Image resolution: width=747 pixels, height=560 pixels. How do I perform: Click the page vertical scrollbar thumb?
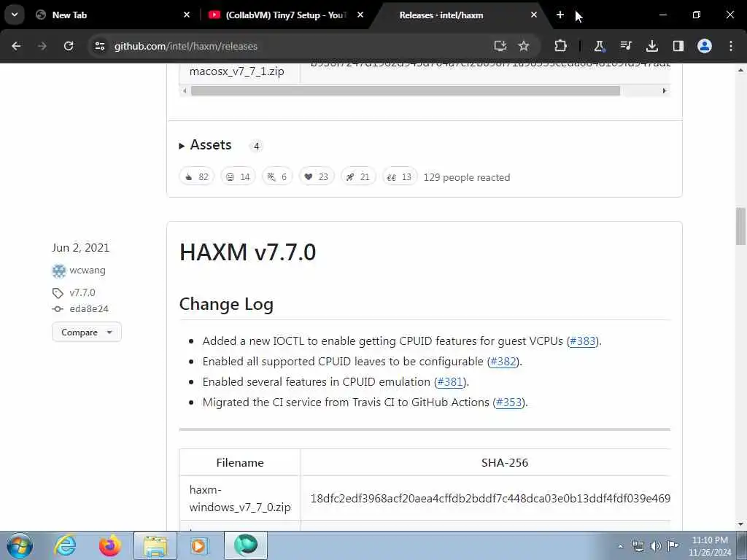741,226
